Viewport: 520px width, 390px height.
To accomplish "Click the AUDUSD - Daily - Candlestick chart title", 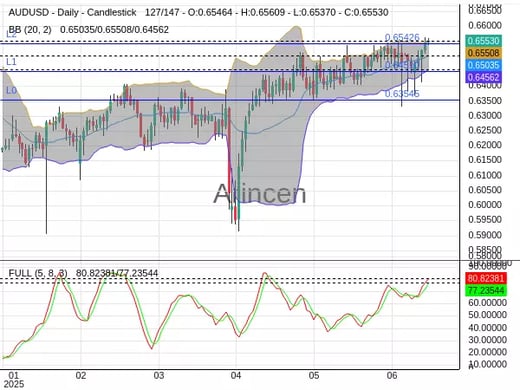I will click(72, 13).
